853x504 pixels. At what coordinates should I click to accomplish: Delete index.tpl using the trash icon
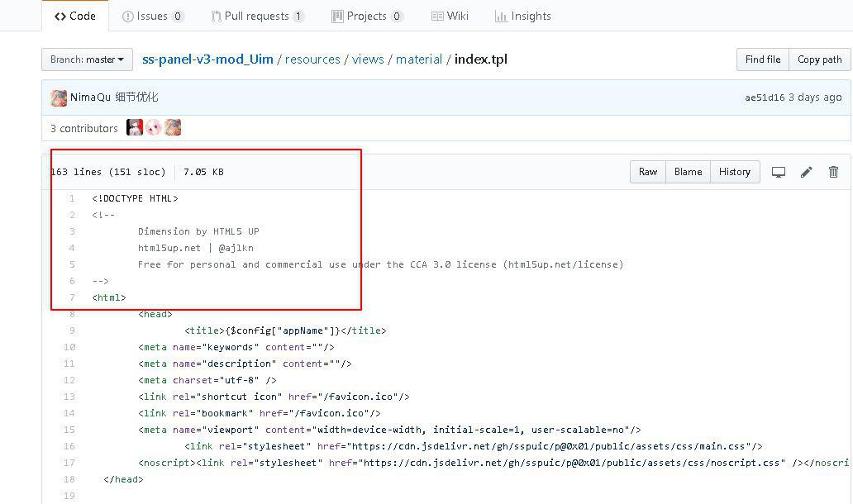pyautogui.click(x=834, y=172)
